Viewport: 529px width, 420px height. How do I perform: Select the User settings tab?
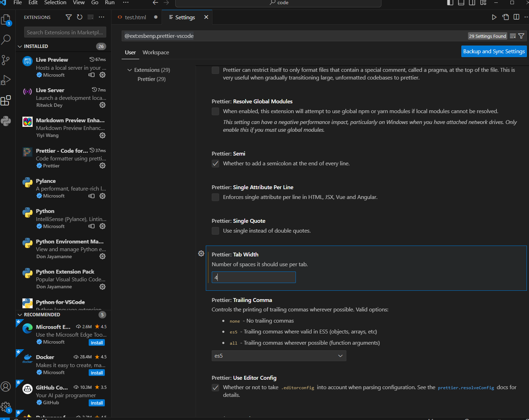point(130,53)
